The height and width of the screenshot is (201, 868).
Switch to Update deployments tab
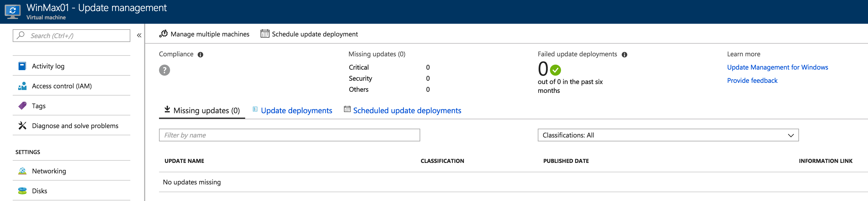click(292, 111)
